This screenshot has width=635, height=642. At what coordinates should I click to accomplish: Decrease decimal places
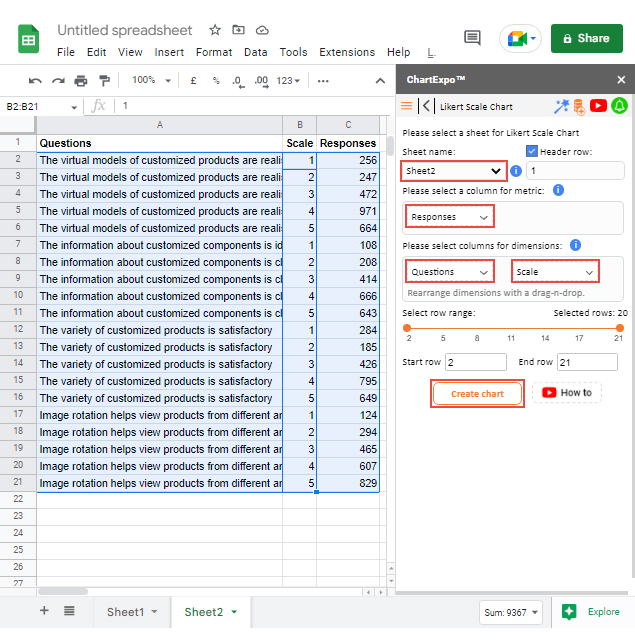coord(238,81)
